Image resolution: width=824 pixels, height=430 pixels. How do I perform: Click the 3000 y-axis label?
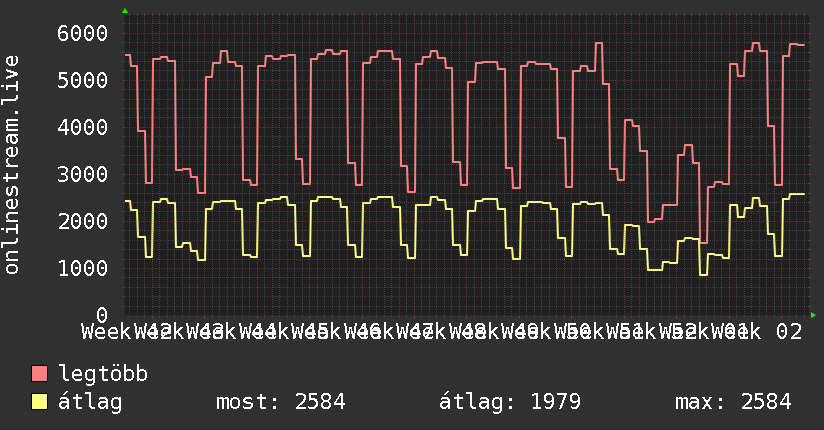click(x=83, y=175)
